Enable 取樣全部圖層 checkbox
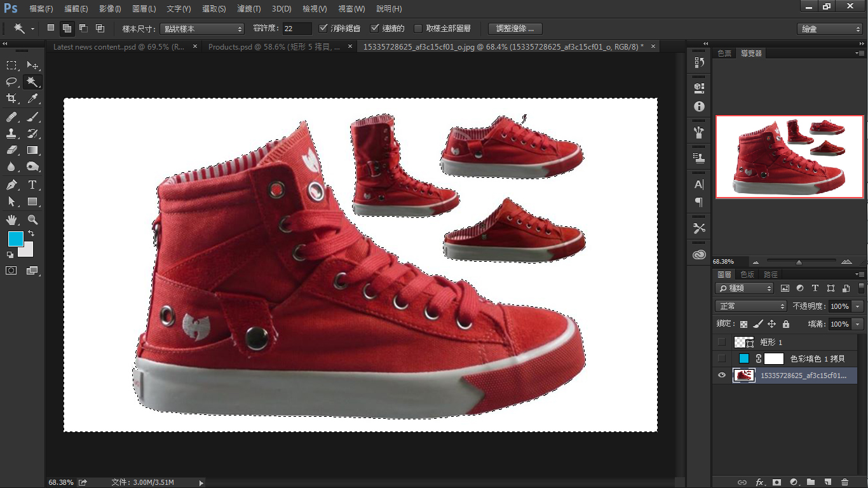868x488 pixels. tap(418, 29)
